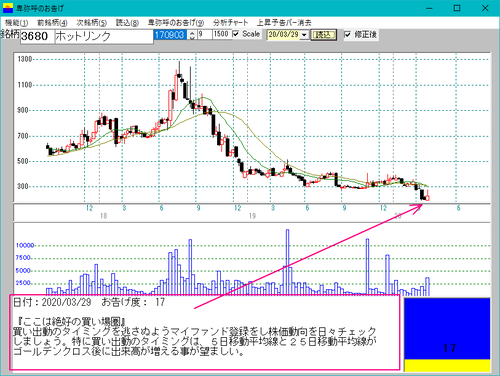The height and width of the screenshot is (376, 500).
Task: Click the field containing 9
Action: (205, 35)
